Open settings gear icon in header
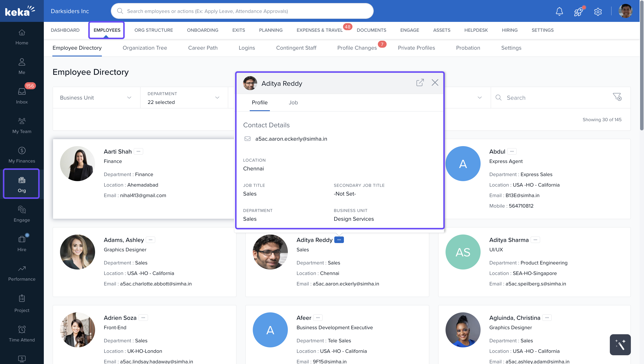The image size is (644, 364). (598, 12)
